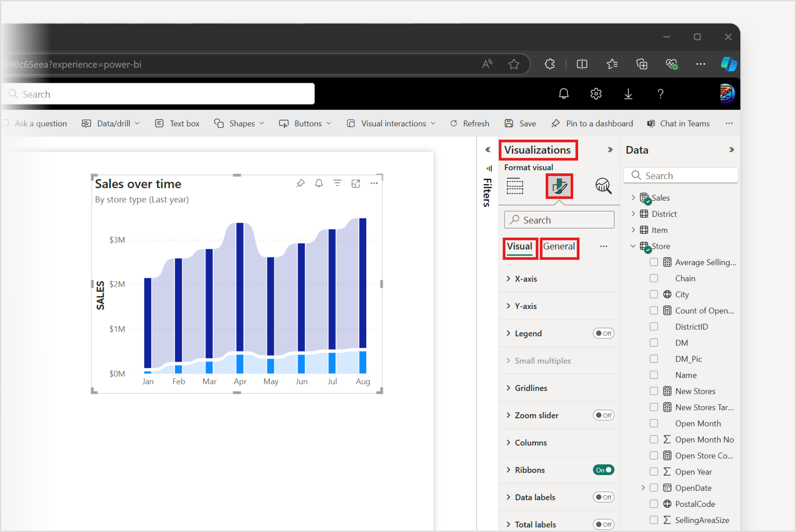Select the Visual format tab
796x532 pixels.
(519, 247)
